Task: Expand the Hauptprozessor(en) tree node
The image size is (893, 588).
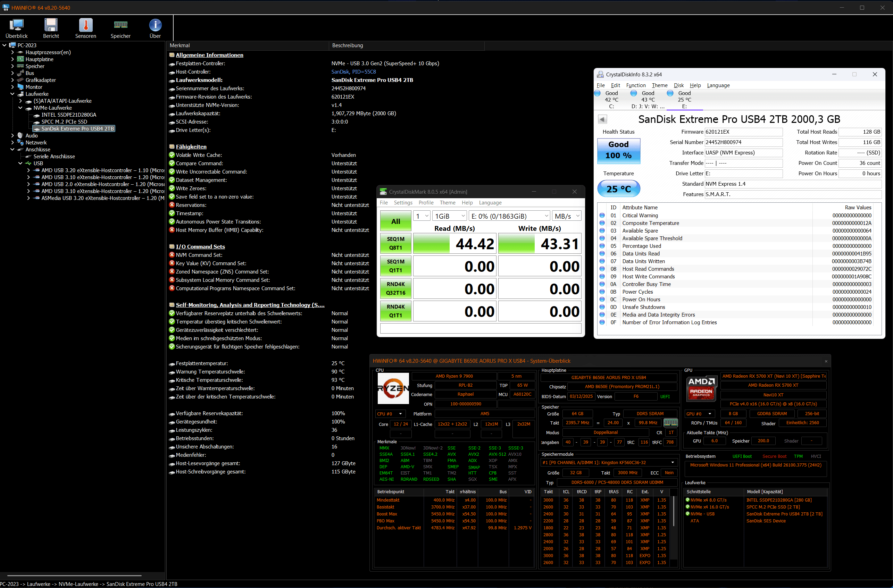Action: click(12, 52)
